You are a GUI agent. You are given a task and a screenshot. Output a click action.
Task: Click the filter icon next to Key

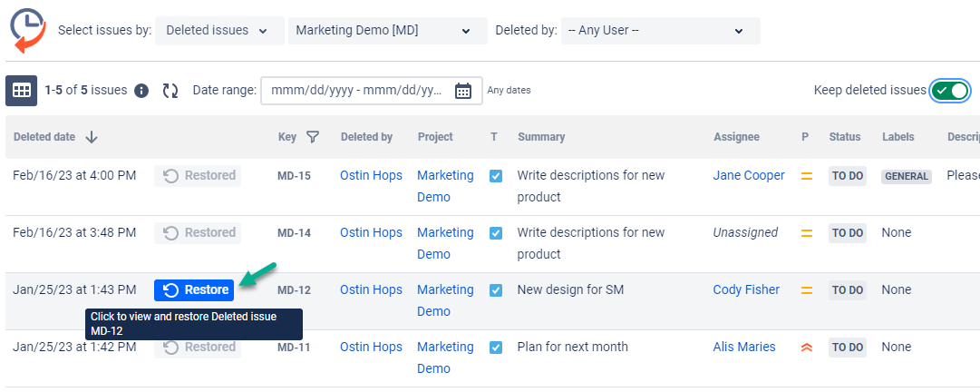(x=313, y=137)
